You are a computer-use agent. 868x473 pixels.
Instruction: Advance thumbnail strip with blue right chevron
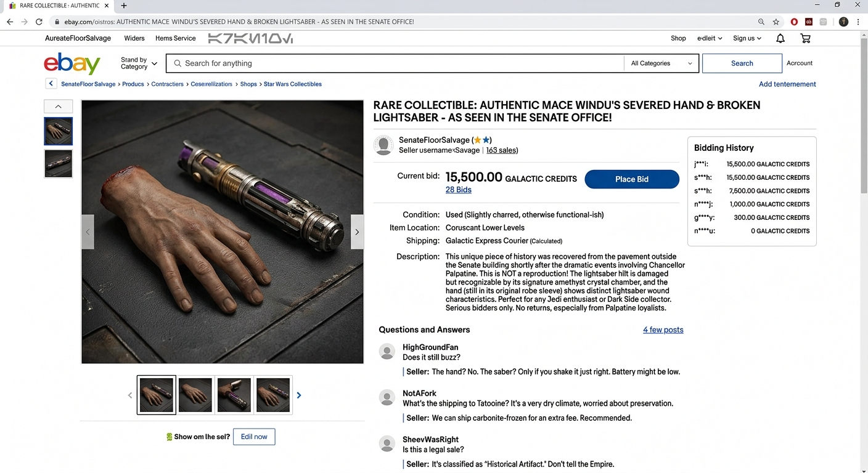(299, 395)
